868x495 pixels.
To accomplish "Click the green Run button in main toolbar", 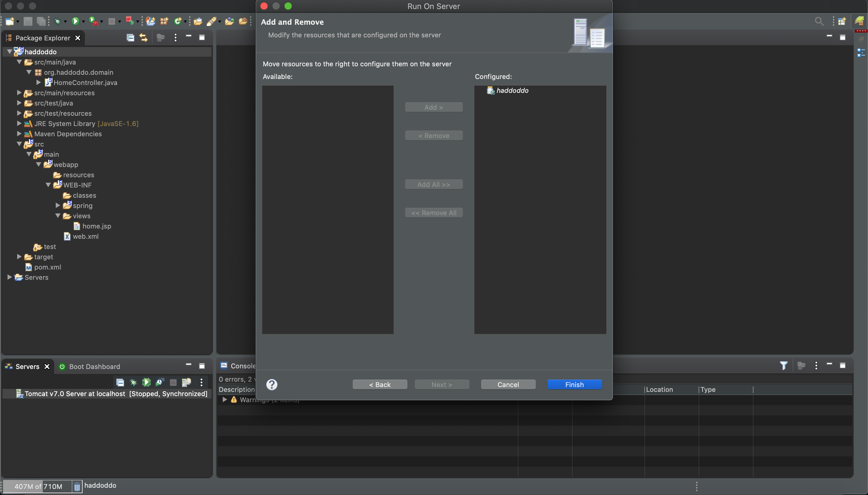I will pyautogui.click(x=75, y=21).
